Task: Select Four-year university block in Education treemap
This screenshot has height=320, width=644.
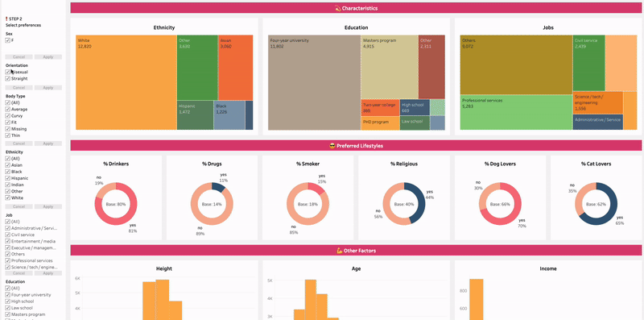Action: coord(315,82)
